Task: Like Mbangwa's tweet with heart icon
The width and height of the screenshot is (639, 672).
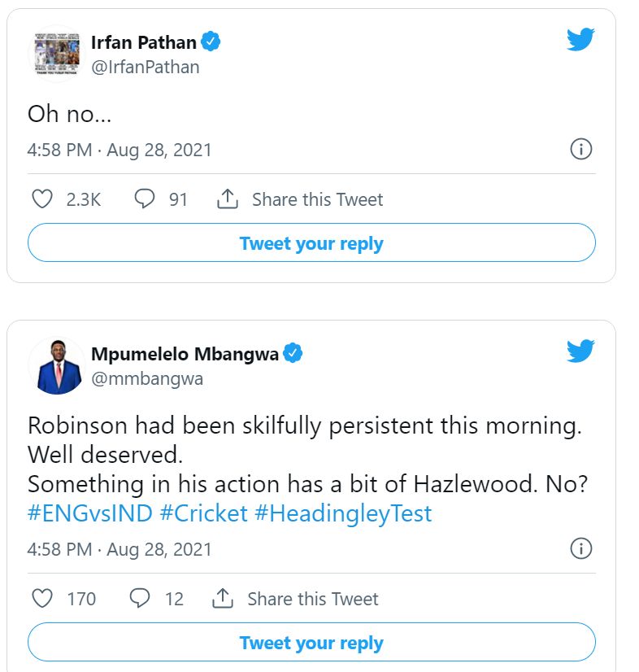Action: point(41,599)
